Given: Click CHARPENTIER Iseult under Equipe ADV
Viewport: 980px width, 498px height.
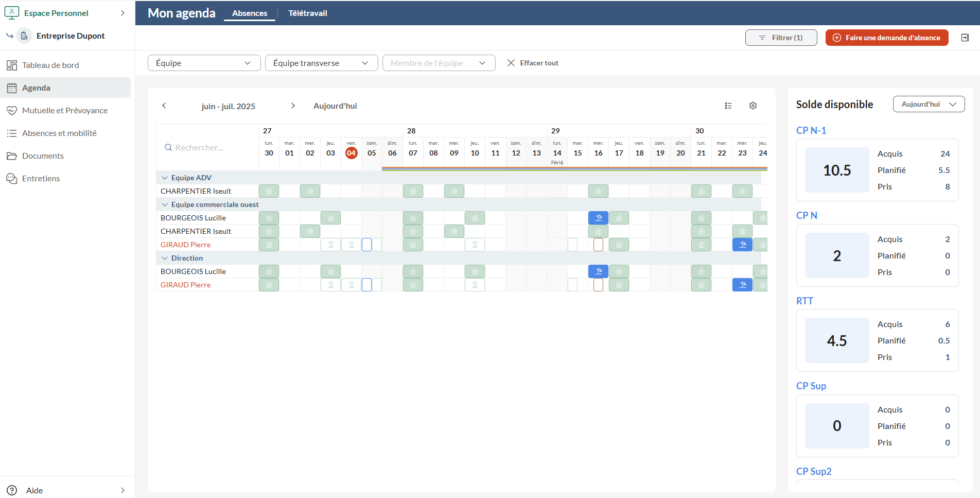Looking at the screenshot, I should click(196, 191).
